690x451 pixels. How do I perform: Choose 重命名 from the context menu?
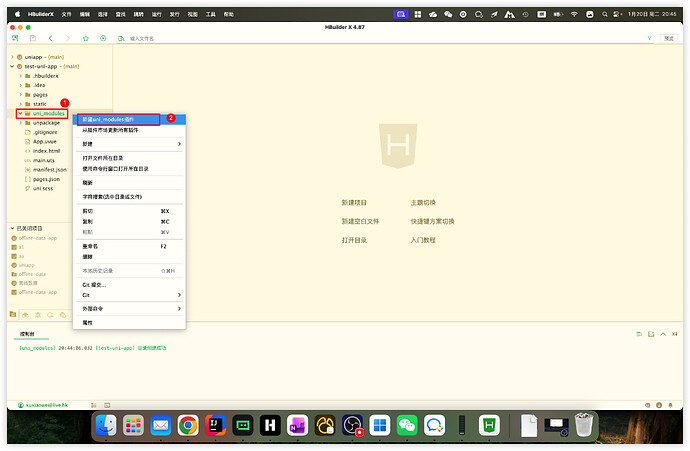coord(90,245)
